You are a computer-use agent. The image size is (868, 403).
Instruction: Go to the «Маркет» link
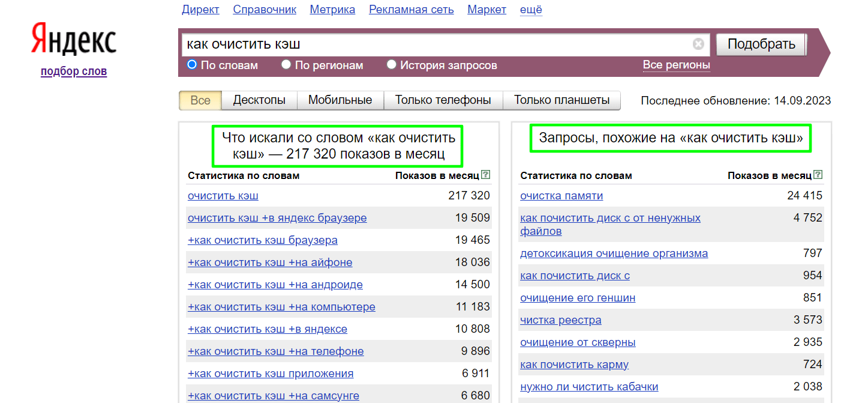pos(486,10)
